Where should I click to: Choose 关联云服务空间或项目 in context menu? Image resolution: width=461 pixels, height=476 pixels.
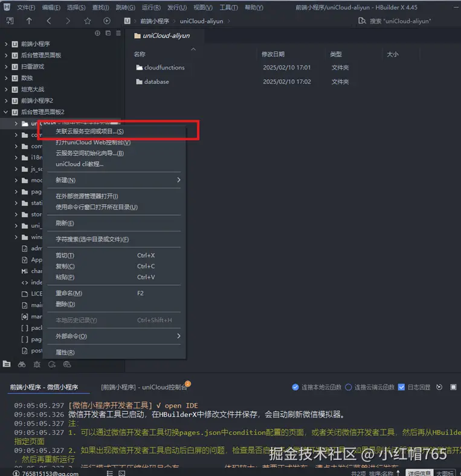[x=114, y=131]
